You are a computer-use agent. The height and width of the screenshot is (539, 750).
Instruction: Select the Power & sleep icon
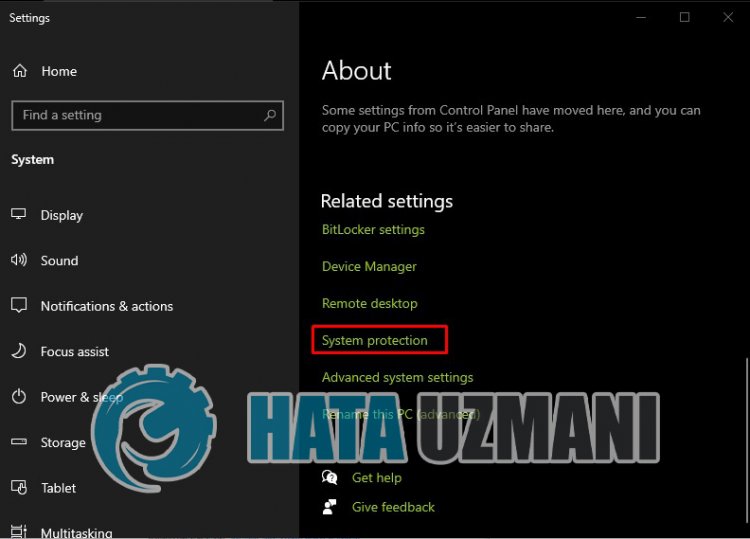[19, 397]
